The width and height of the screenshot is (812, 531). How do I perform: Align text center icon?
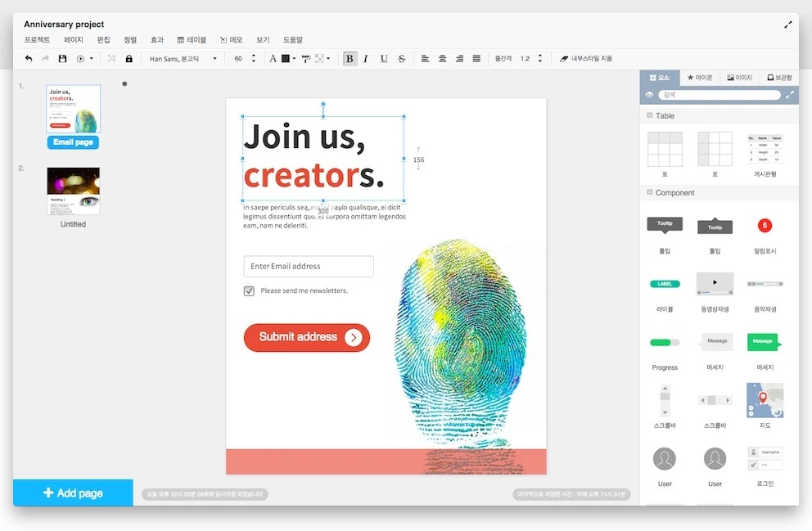[442, 58]
